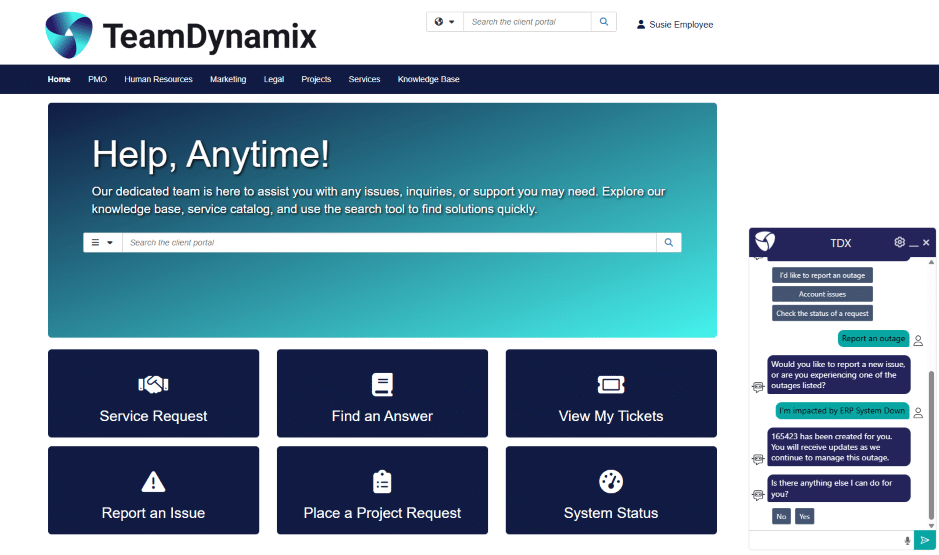The height and width of the screenshot is (555, 939).
Task: Open the View My Tickets tile
Action: coord(611,393)
